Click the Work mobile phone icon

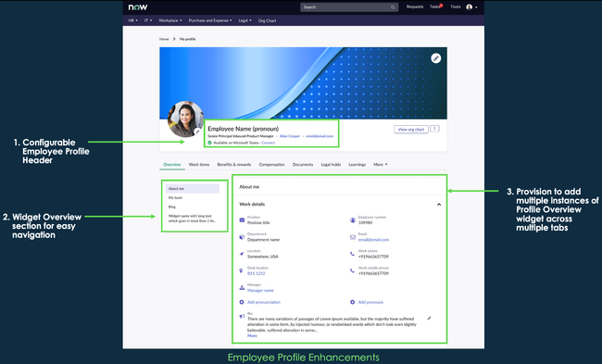click(352, 270)
